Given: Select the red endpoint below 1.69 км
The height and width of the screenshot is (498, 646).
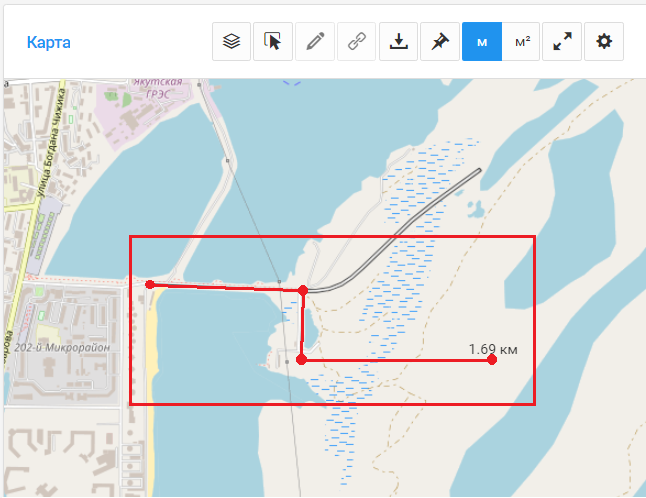Looking at the screenshot, I should (x=492, y=360).
